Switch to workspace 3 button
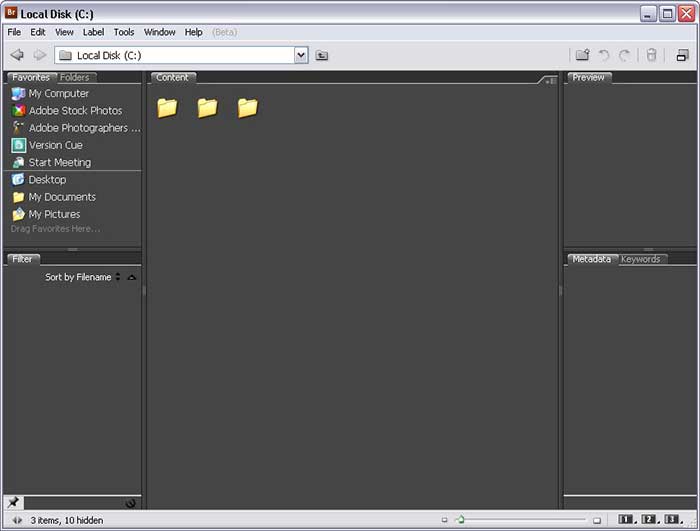 click(671, 519)
